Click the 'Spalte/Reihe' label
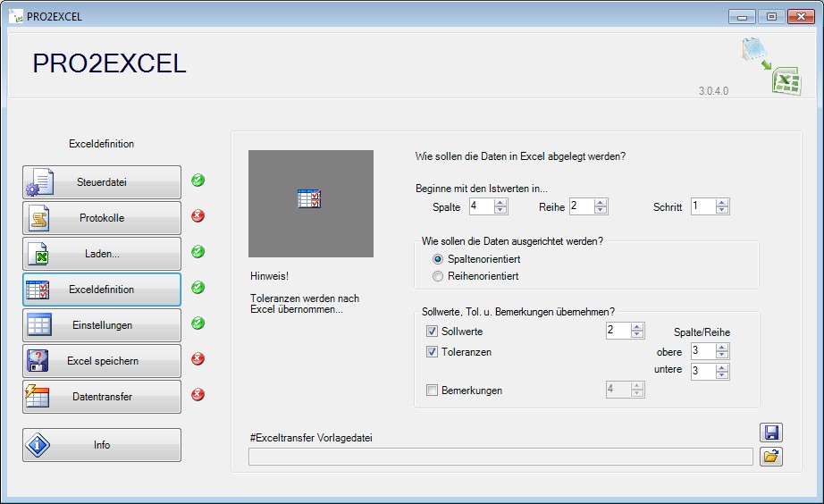 (702, 332)
